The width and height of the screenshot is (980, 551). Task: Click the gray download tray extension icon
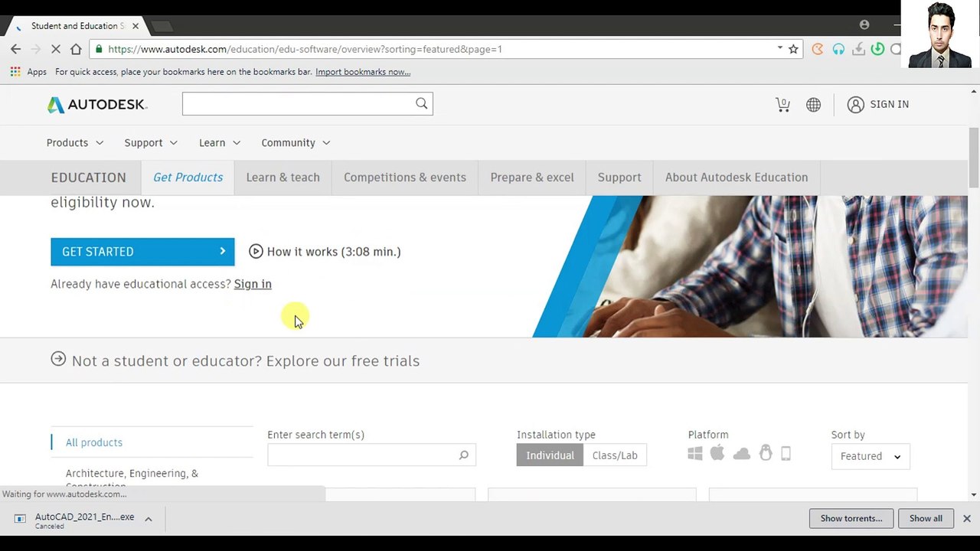coord(858,49)
